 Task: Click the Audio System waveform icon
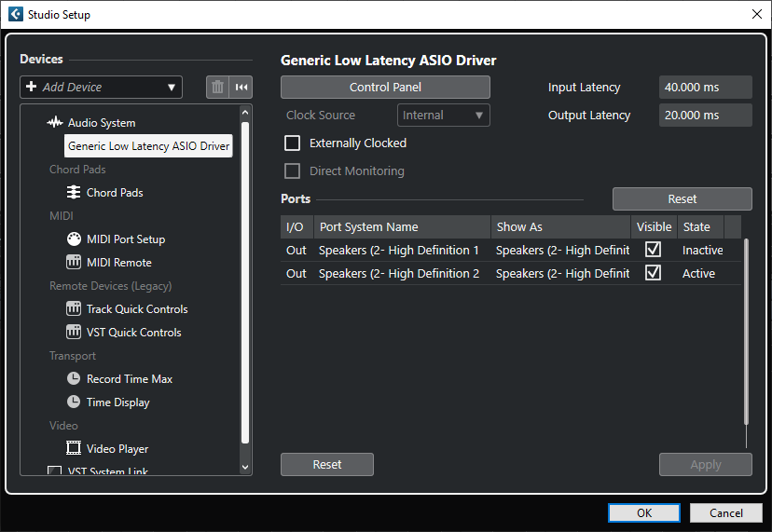[x=55, y=122]
